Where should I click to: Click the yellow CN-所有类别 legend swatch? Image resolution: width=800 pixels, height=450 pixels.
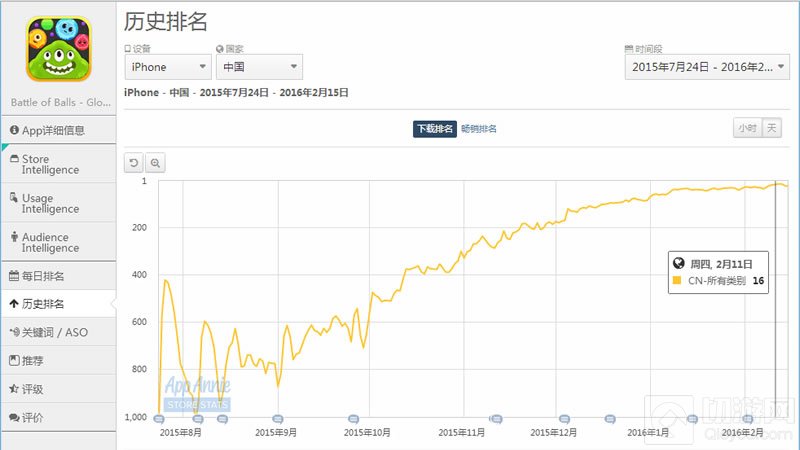(x=678, y=282)
